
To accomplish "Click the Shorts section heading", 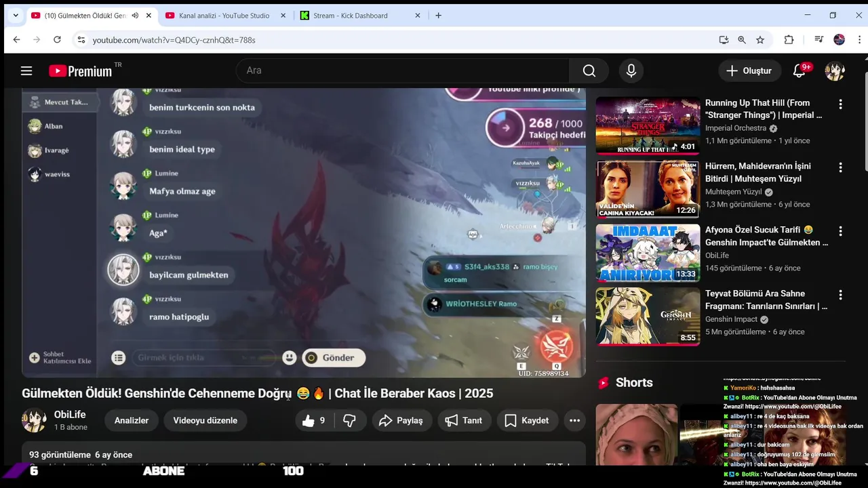I will tap(634, 383).
